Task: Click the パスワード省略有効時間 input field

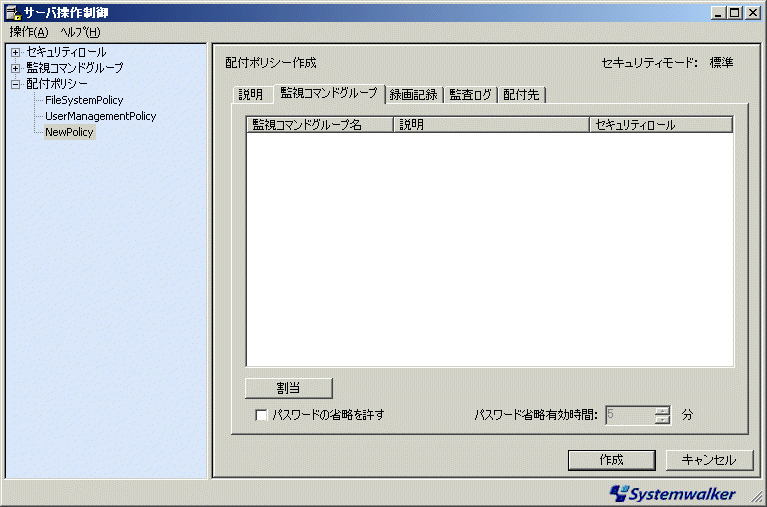Action: 629,415
